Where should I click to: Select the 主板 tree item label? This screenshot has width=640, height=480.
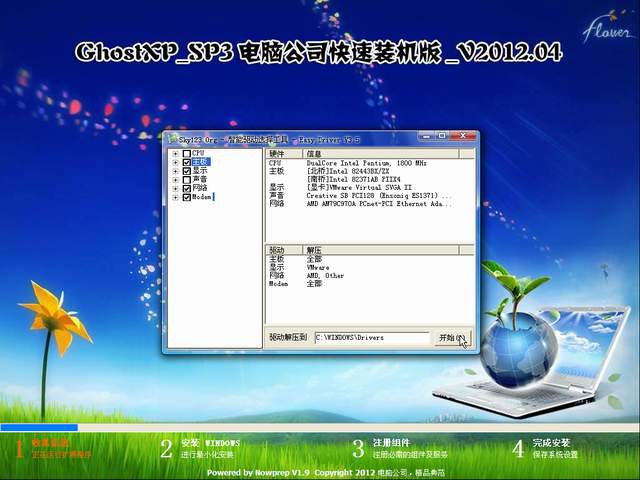click(200, 162)
